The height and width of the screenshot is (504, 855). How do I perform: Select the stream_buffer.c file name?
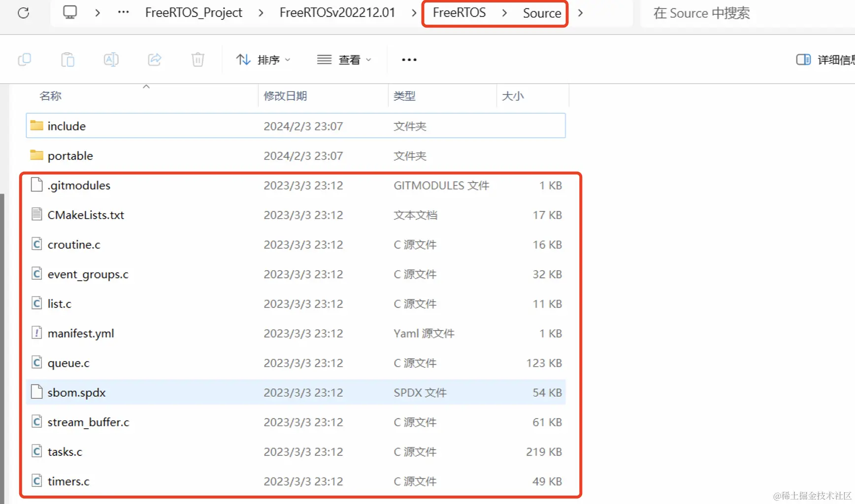point(88,422)
